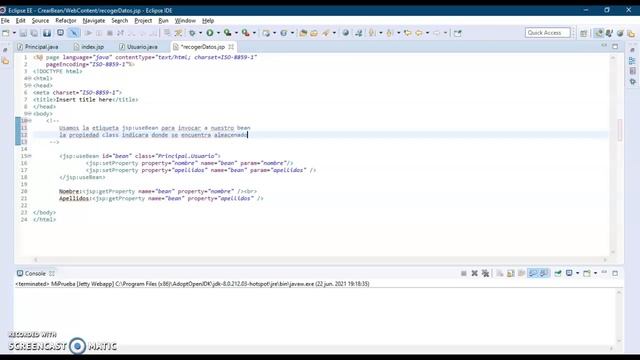This screenshot has width=640, height=360.
Task: Open the Open Console dropdown arrow
Action: [595, 273]
